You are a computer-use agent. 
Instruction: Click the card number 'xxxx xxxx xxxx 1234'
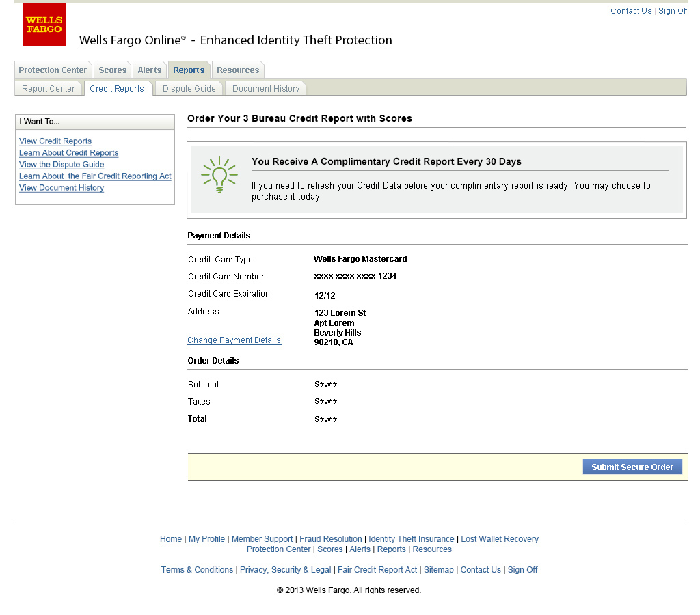click(355, 276)
